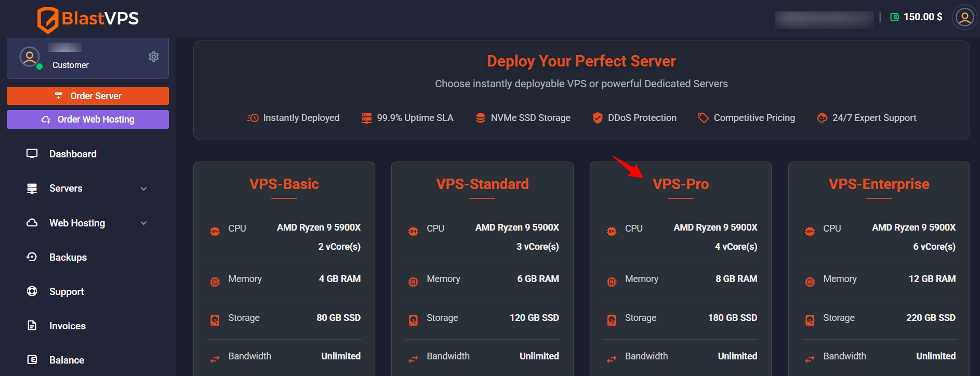Click the NVMe SSD Storage disk-stack icon
Image resolution: width=980 pixels, height=376 pixels.
pos(481,118)
